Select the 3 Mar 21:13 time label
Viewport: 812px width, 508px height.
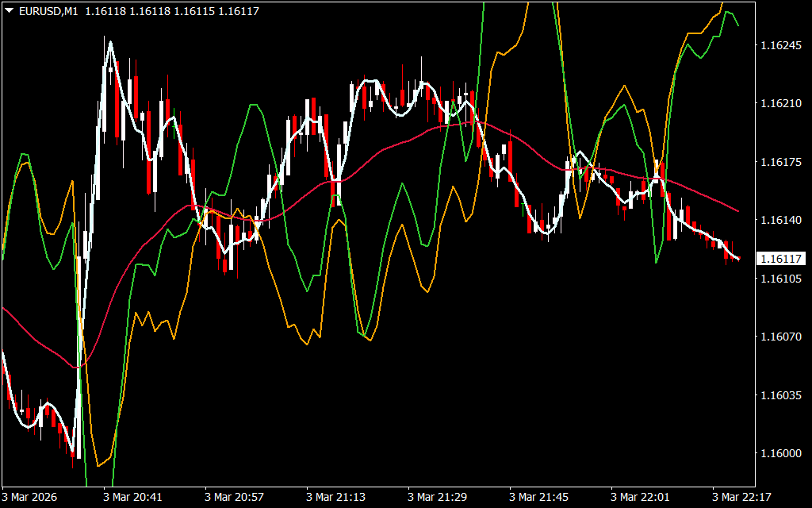pyautogui.click(x=335, y=497)
